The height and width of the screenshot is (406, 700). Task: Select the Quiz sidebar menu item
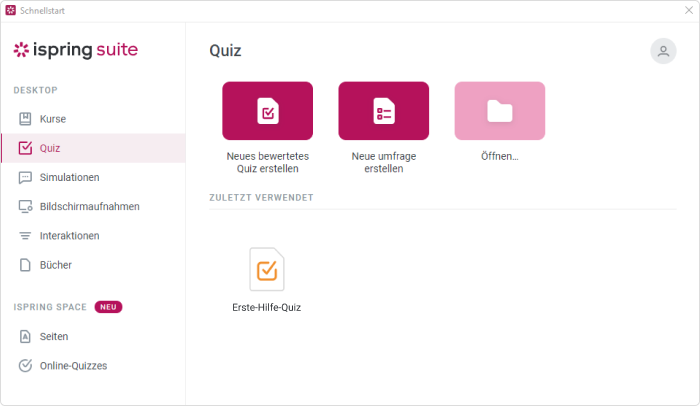(x=93, y=148)
